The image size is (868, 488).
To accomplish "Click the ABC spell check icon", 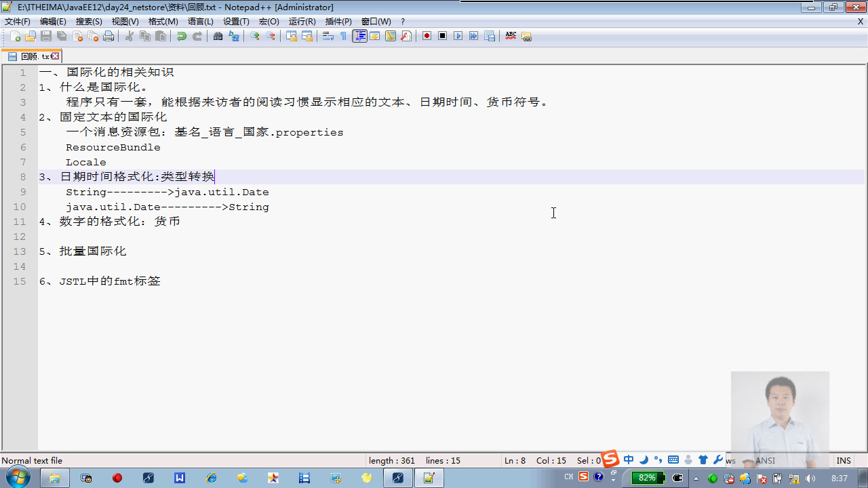I will pos(511,36).
